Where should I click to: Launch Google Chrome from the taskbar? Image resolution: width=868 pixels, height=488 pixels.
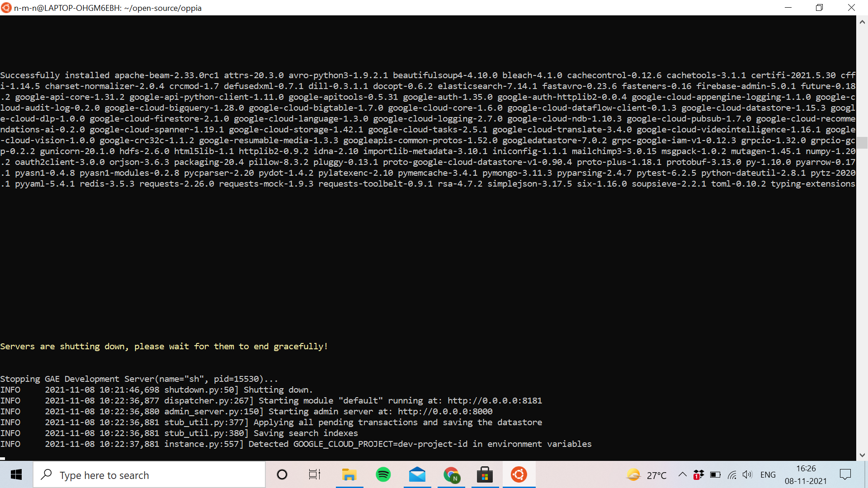pos(452,474)
